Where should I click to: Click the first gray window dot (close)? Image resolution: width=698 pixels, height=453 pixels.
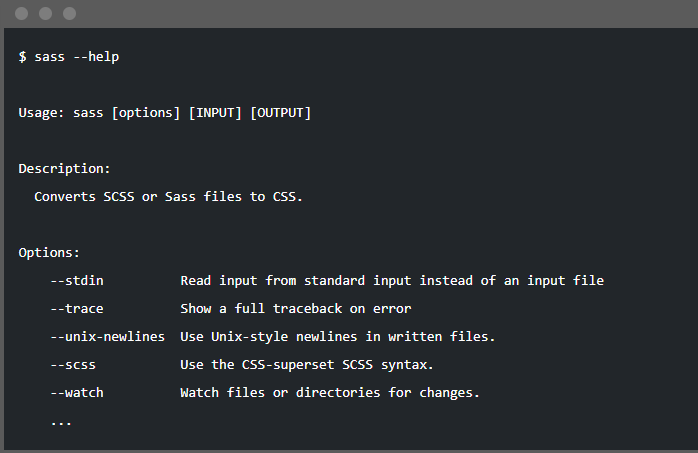(21, 14)
